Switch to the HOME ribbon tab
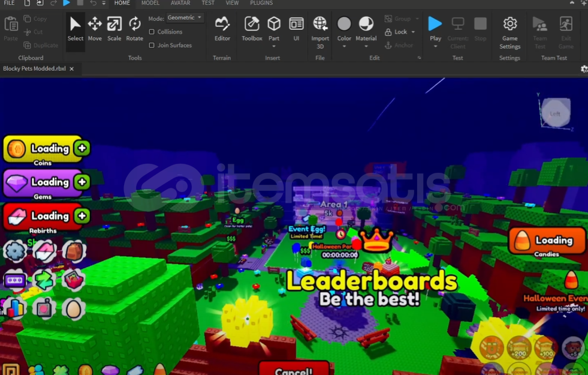588x375 pixels. coord(122,3)
